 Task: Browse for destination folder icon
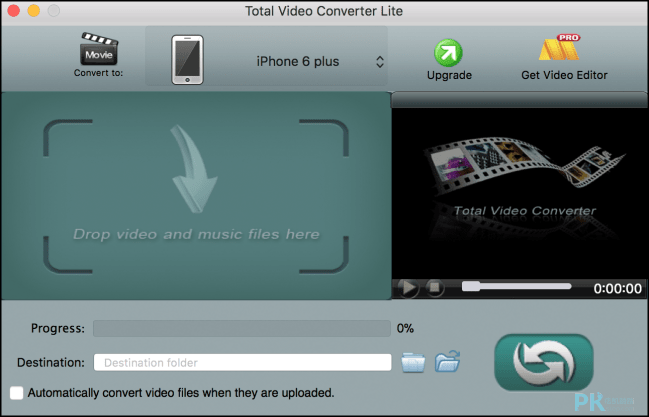click(x=413, y=362)
